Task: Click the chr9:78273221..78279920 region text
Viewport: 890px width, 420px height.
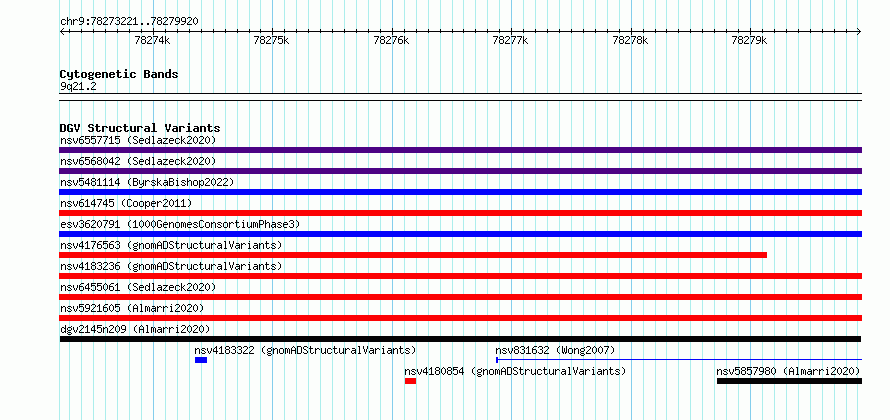Action: (129, 22)
